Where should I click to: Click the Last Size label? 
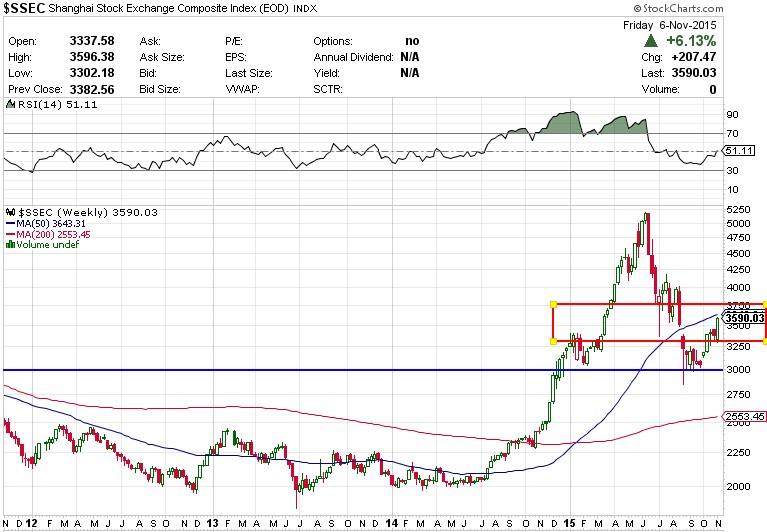point(249,73)
